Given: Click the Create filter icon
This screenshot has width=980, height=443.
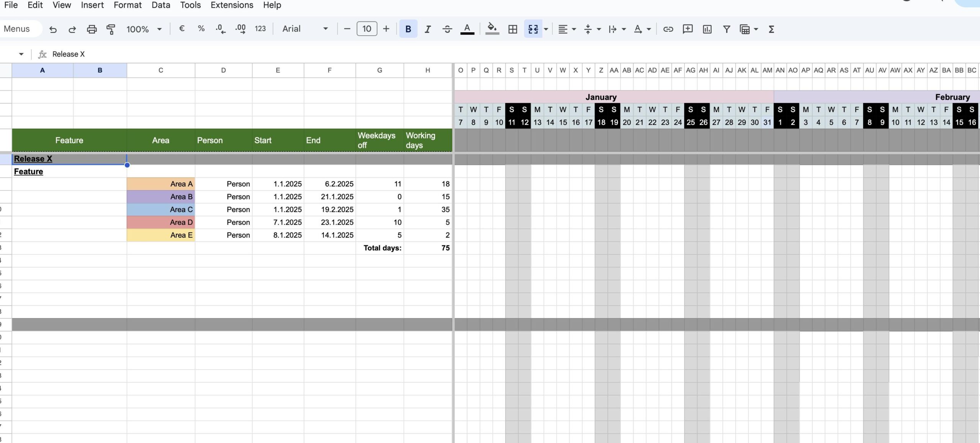Looking at the screenshot, I should click(x=726, y=29).
